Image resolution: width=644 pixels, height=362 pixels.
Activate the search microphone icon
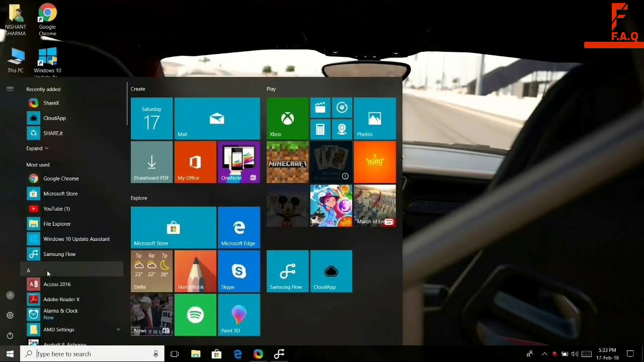pyautogui.click(x=155, y=354)
